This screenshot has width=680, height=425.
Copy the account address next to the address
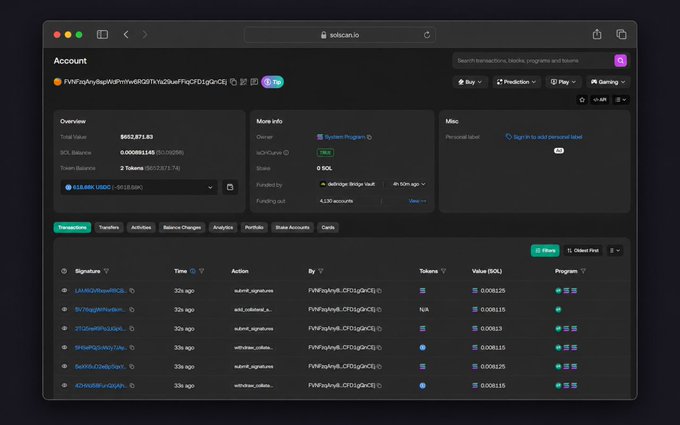point(233,82)
